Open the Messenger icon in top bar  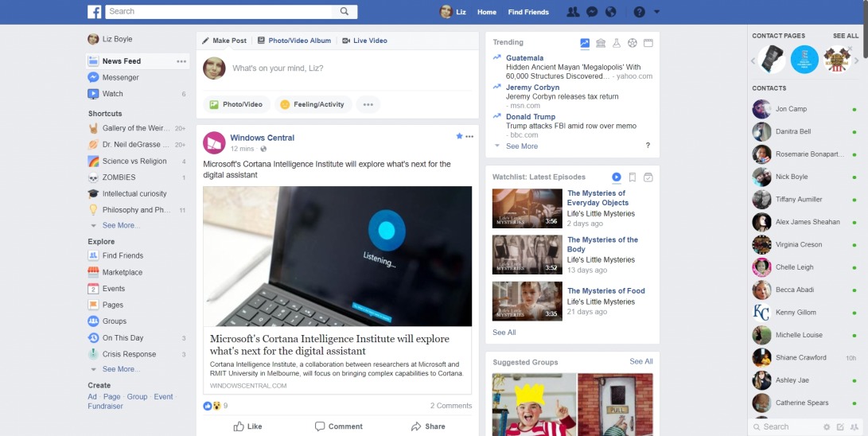tap(592, 12)
